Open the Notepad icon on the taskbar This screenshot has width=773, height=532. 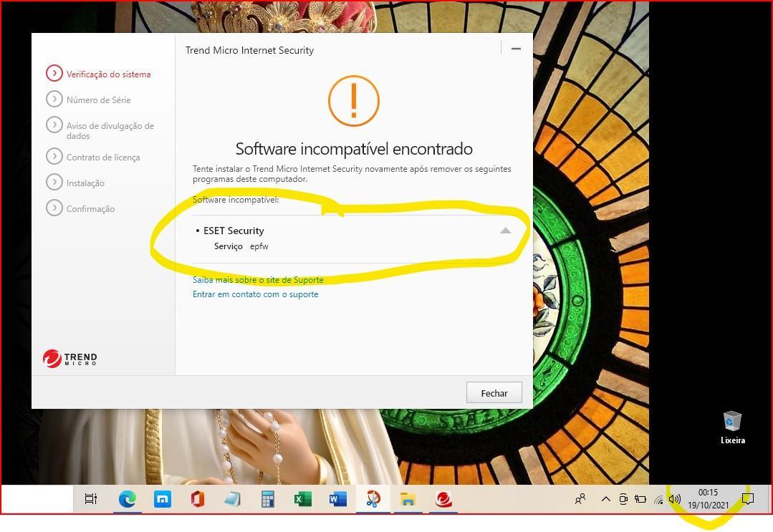[232, 499]
